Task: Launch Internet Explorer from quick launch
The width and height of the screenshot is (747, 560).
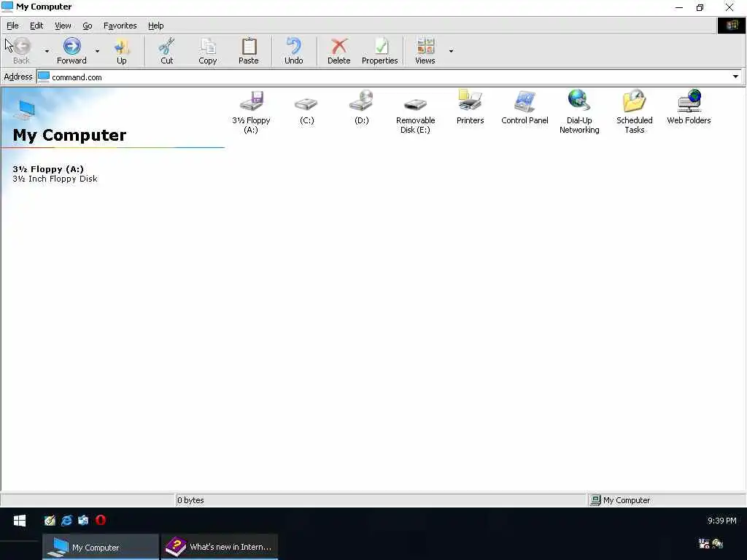Action: tap(66, 520)
